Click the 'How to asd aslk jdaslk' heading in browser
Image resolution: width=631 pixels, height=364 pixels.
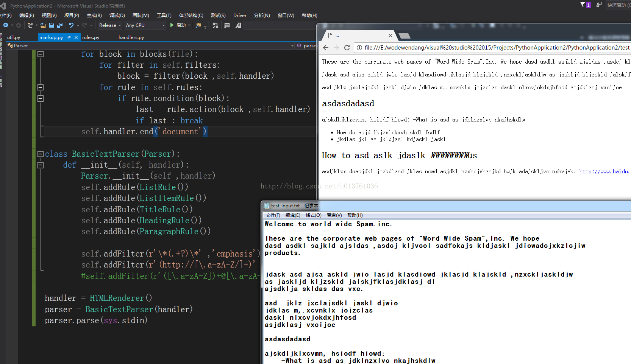(x=399, y=156)
